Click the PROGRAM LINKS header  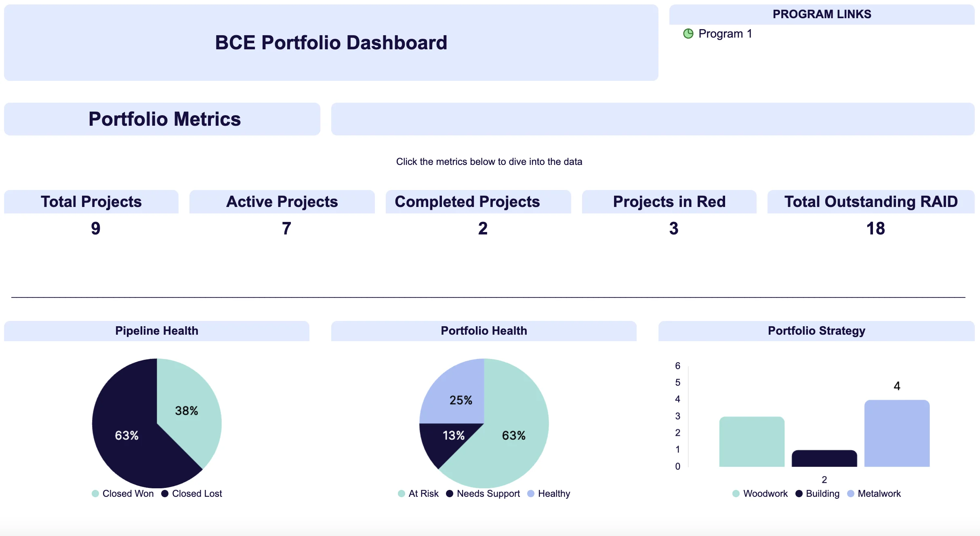pyautogui.click(x=822, y=14)
